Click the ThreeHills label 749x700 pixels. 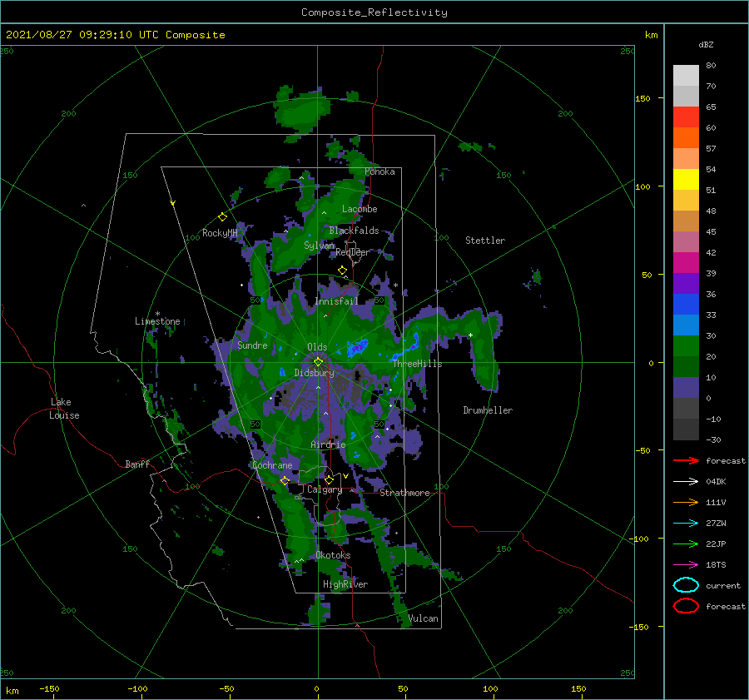tap(418, 364)
